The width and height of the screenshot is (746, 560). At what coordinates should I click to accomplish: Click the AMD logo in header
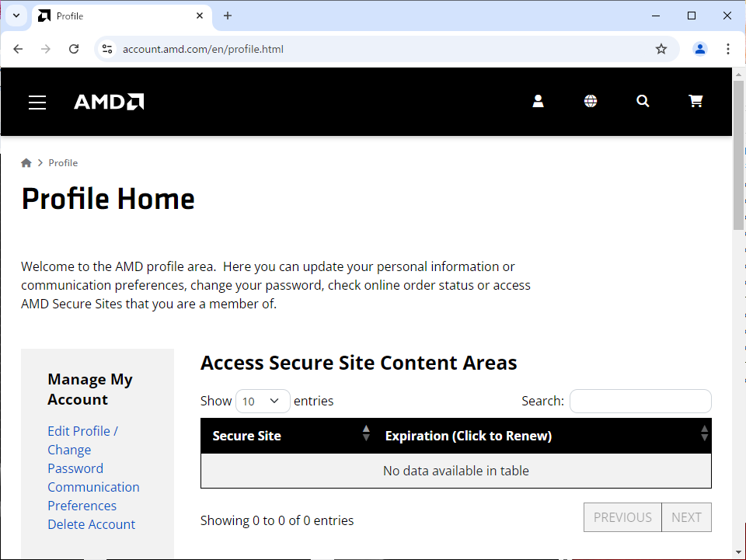pos(109,102)
